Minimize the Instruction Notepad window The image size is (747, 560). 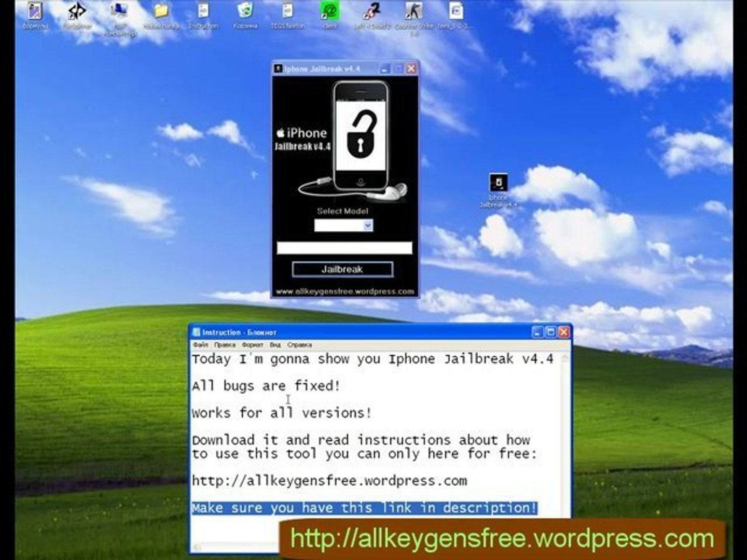[537, 332]
